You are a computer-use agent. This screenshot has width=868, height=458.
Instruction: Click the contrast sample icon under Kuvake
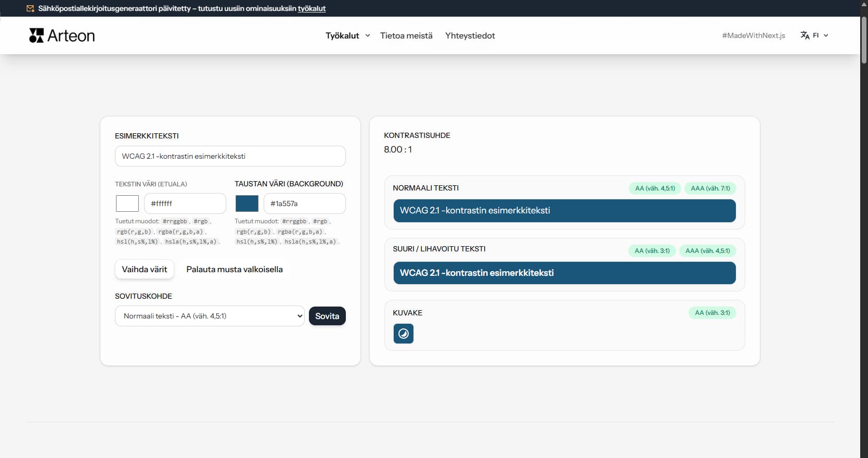(403, 334)
